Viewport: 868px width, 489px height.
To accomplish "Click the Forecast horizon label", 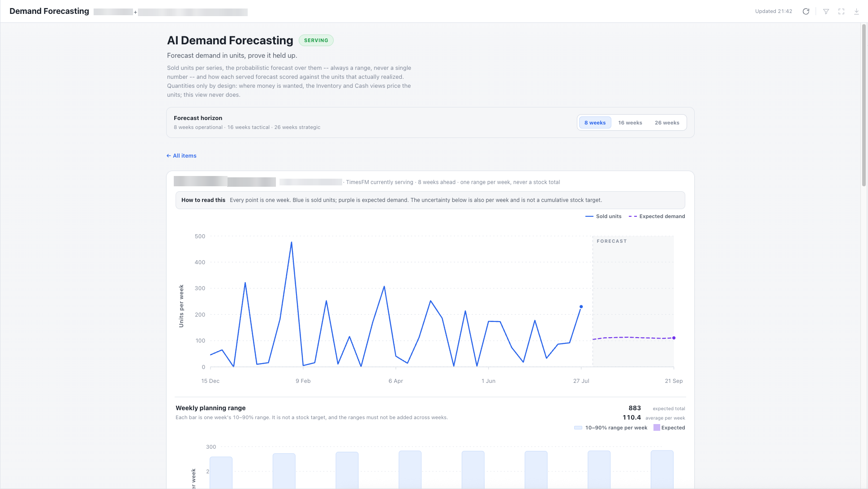I will [x=198, y=118].
